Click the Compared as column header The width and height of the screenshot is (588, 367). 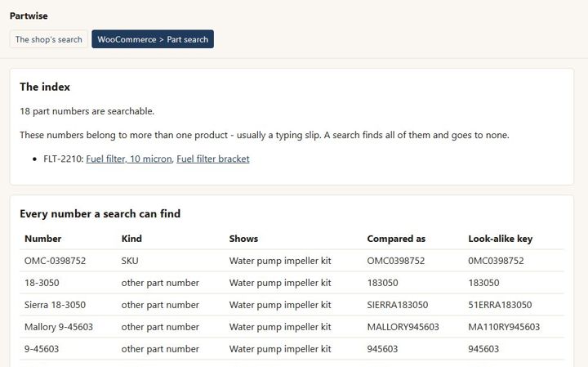tap(396, 239)
